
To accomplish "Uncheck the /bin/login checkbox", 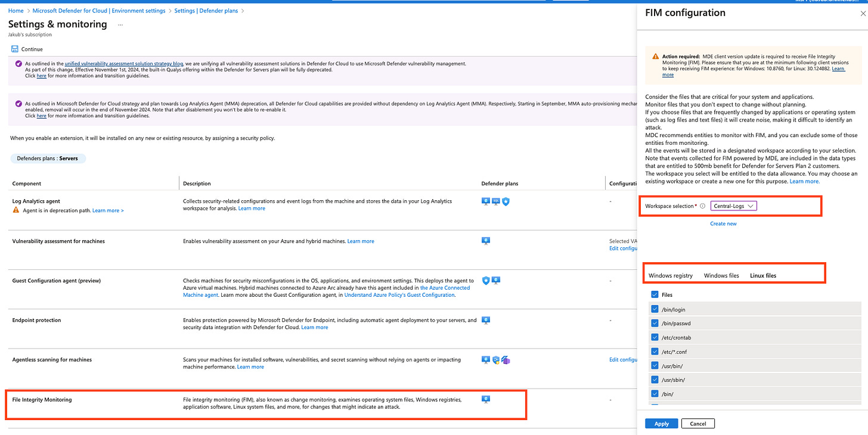I will coord(655,309).
